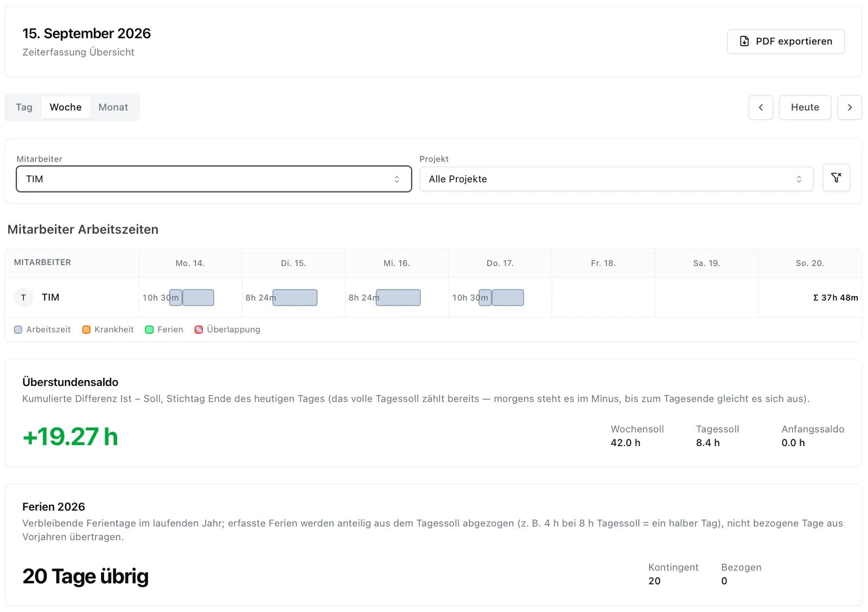This screenshot has height=612, width=868.
Task: Click the Bezogen value 0
Action: (724, 581)
